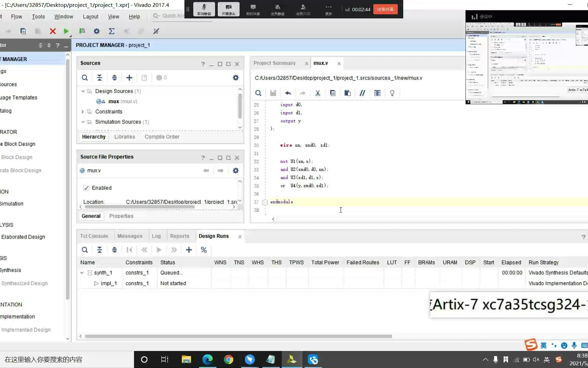
Task: Toggle the input method English indicator in taskbar
Action: [x=546, y=359]
